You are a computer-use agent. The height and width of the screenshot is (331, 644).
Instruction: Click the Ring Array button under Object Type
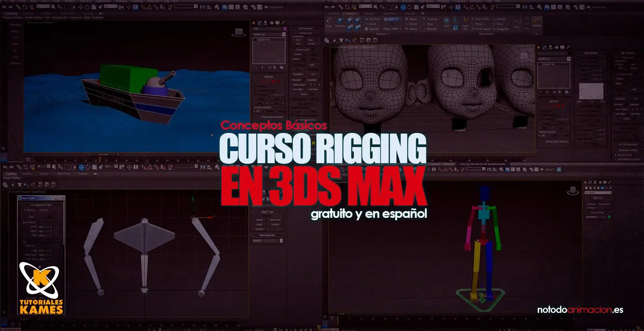275,220
